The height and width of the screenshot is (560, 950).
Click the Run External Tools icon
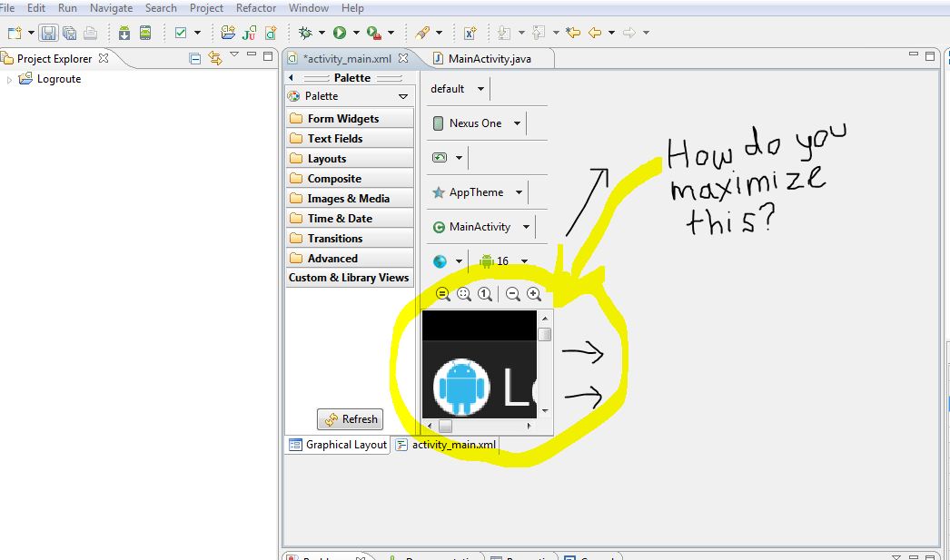pyautogui.click(x=374, y=33)
